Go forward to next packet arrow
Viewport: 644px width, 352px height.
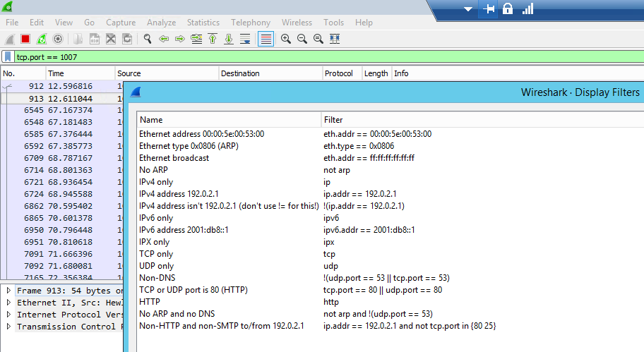click(180, 39)
